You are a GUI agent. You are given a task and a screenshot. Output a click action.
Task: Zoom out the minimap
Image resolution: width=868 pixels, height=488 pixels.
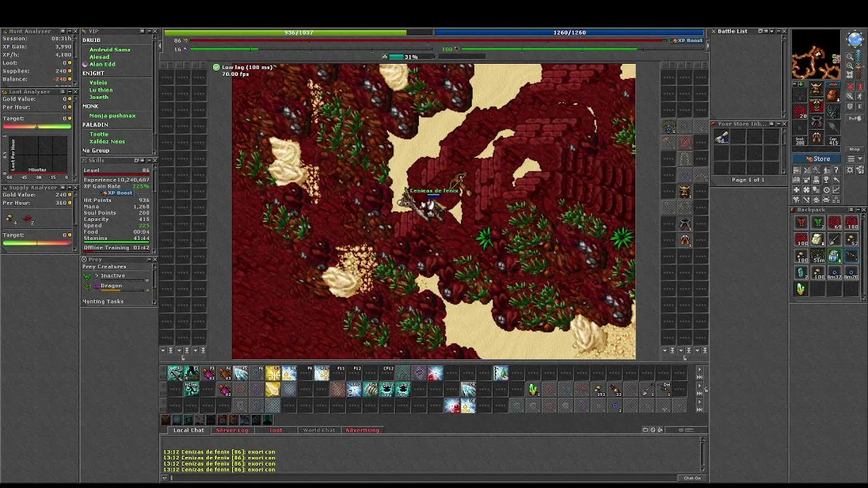(x=850, y=58)
